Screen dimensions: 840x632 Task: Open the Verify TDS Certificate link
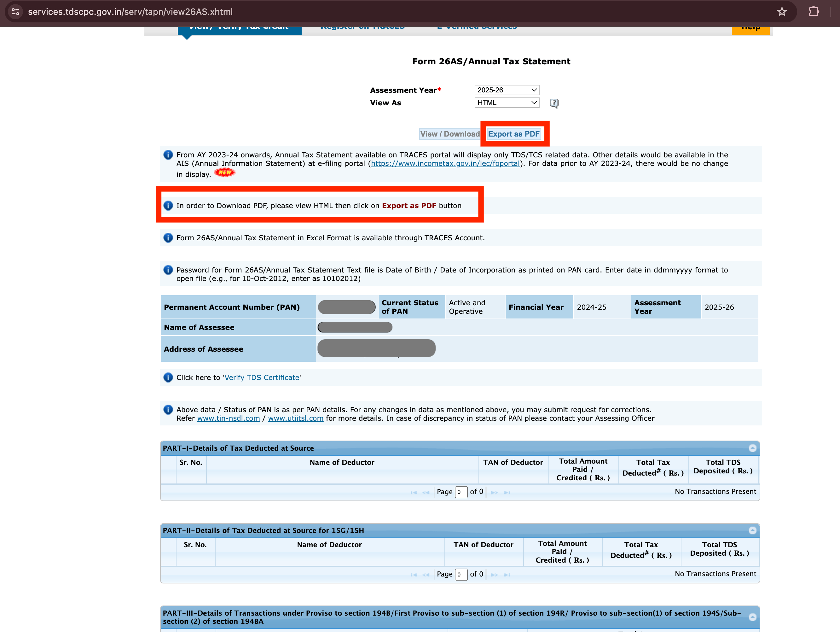click(262, 377)
